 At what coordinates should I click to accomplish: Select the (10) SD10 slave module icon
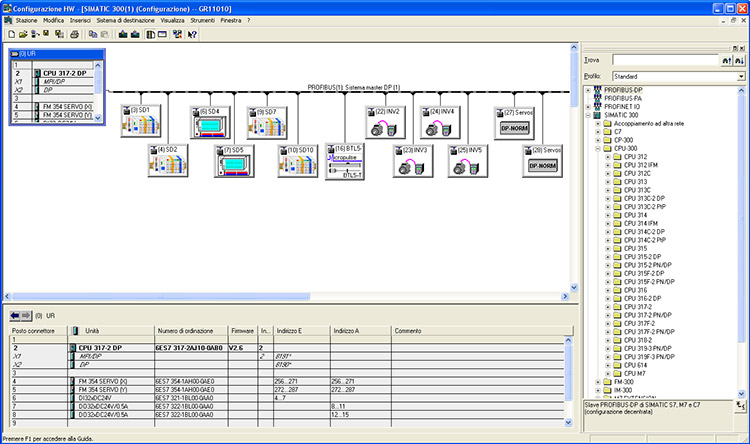(298, 161)
